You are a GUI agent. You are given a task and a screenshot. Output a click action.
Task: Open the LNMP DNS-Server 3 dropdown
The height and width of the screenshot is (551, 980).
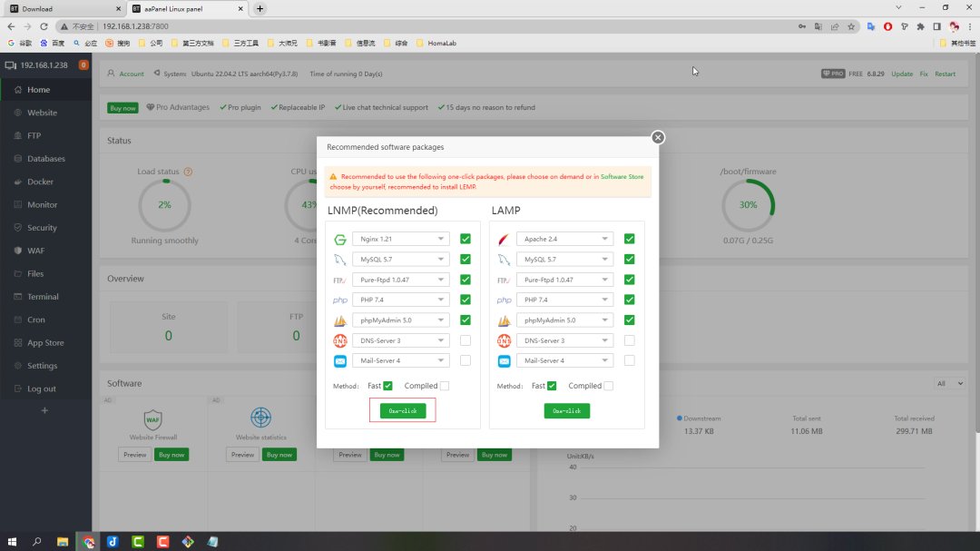point(401,340)
